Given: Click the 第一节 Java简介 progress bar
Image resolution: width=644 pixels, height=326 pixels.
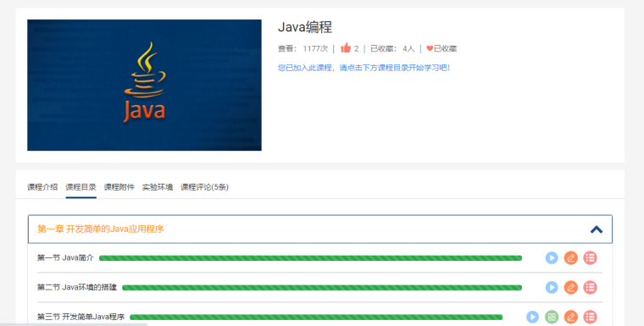Looking at the screenshot, I should click(310, 258).
